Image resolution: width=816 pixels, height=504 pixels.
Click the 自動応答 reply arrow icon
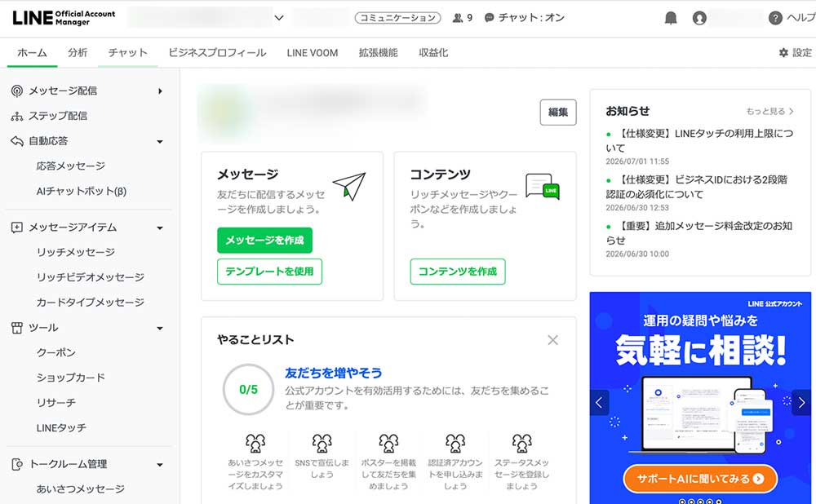click(x=16, y=141)
